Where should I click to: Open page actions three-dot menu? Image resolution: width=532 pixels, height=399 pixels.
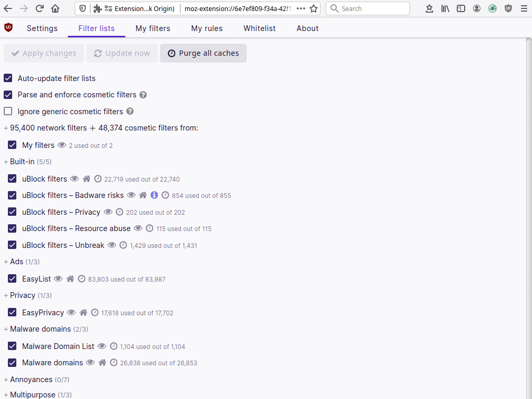tap(300, 8)
